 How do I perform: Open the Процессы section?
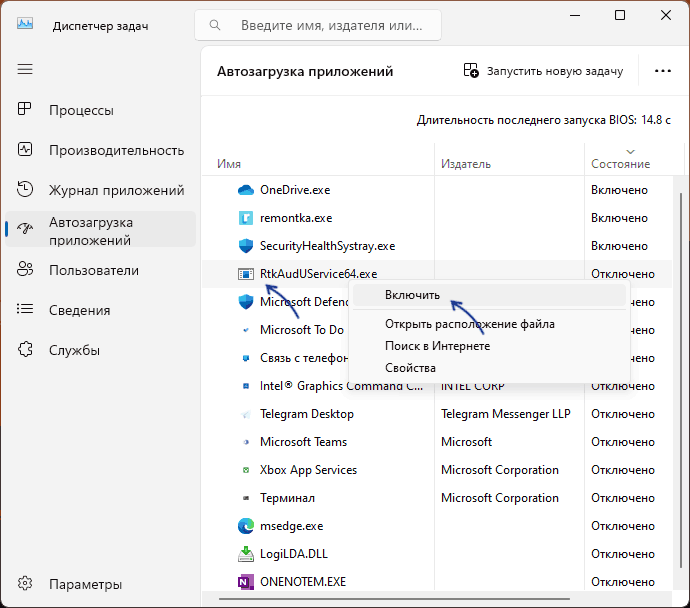coord(100,110)
